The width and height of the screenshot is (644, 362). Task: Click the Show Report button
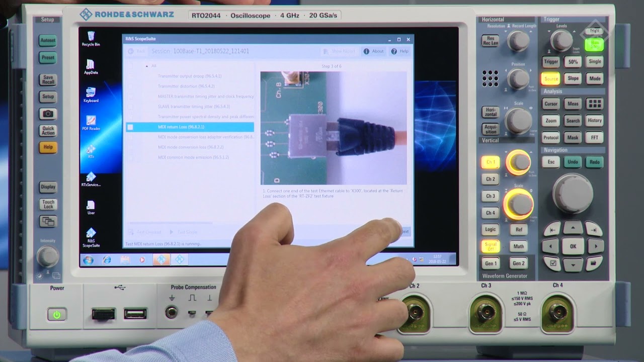(x=339, y=51)
